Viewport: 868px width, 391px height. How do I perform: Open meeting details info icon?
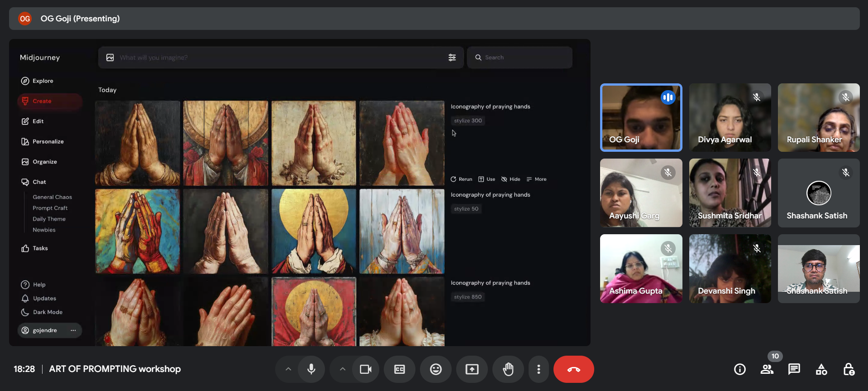[740, 369]
